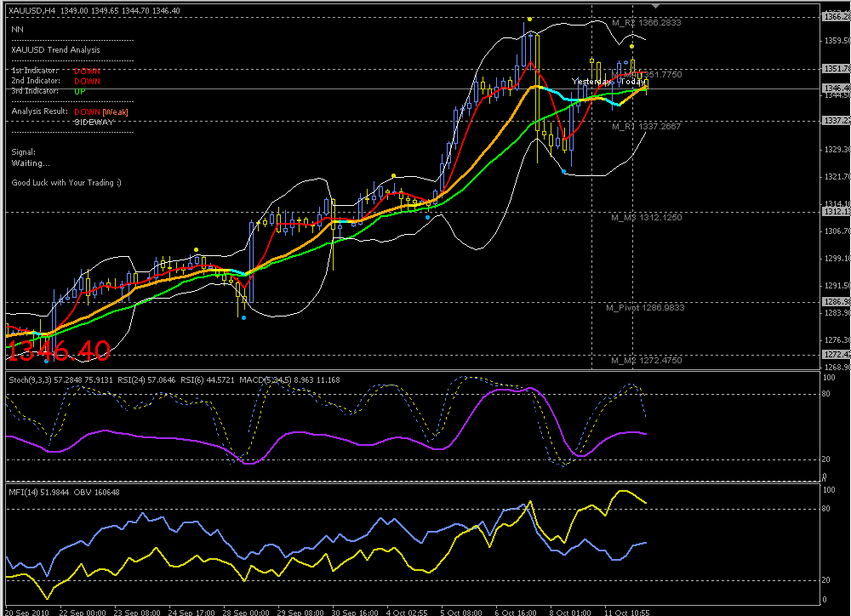Click the "OBV 160648" indicator label
Viewport: 851px width, 616px height.
[x=97, y=493]
